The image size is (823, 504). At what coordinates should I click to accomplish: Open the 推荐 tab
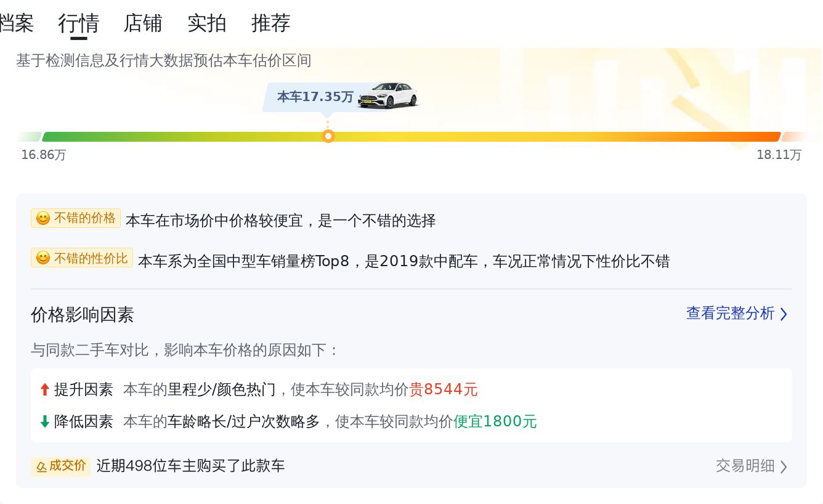271,23
